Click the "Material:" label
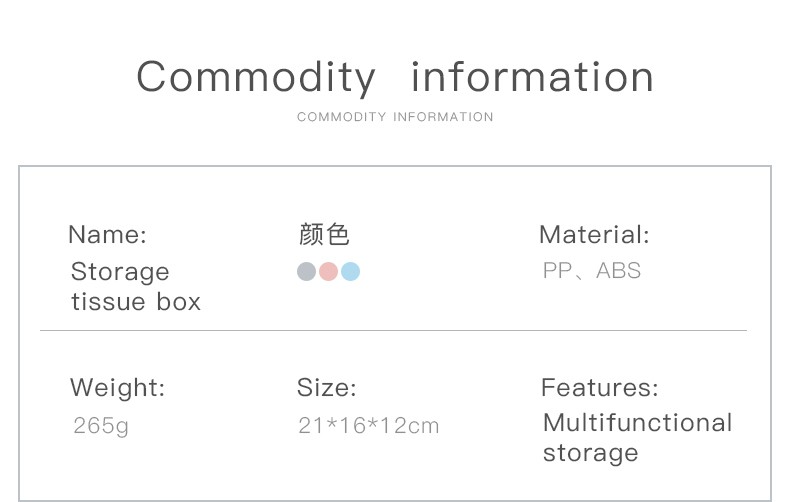790x502 pixels. pyautogui.click(x=594, y=235)
